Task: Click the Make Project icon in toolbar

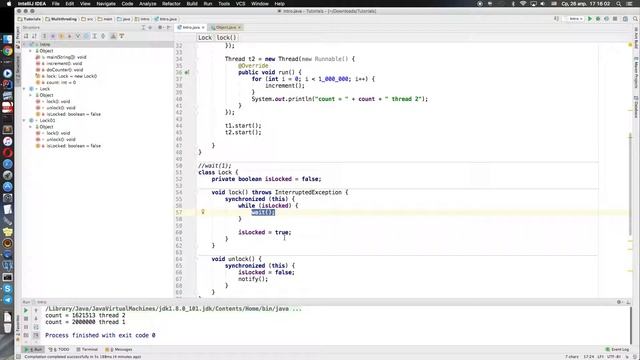Action: click(x=556, y=19)
